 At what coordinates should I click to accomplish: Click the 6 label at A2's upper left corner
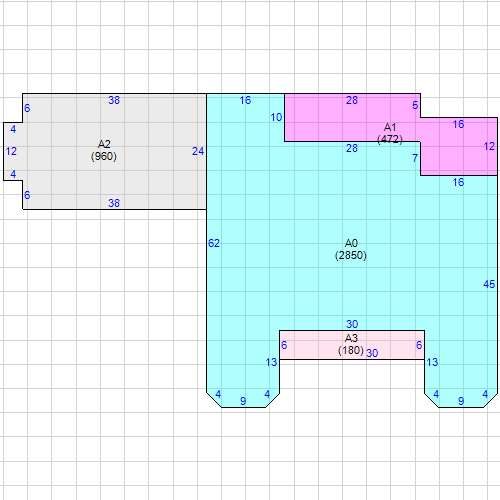27,108
